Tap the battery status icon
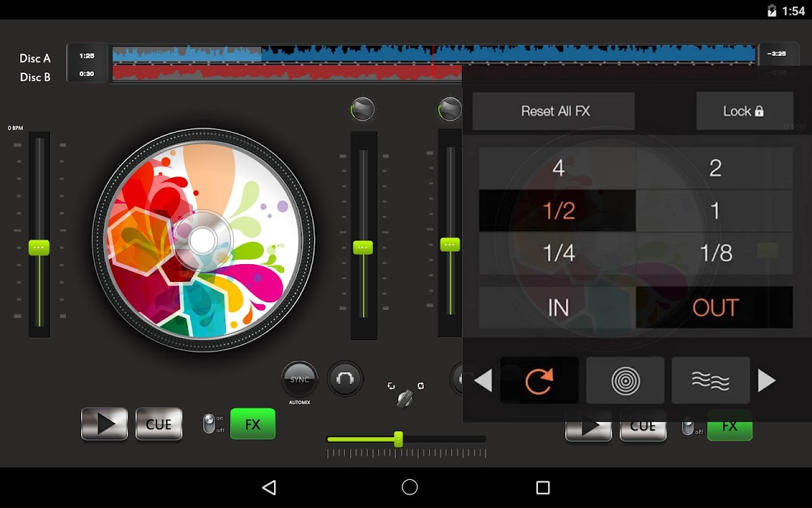This screenshot has width=812, height=508. tap(772, 10)
